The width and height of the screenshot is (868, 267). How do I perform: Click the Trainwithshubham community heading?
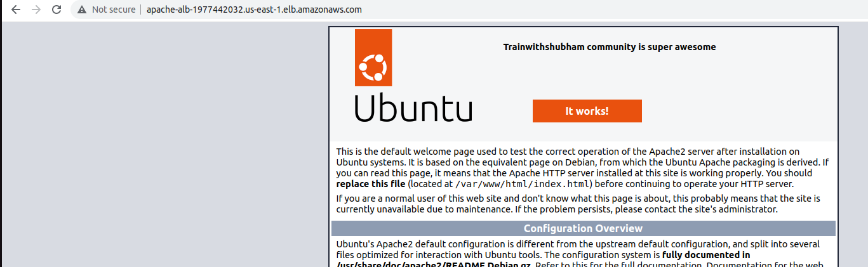610,47
